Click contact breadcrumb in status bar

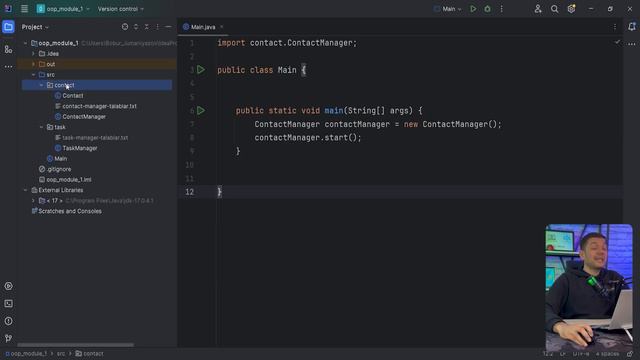tap(89, 354)
